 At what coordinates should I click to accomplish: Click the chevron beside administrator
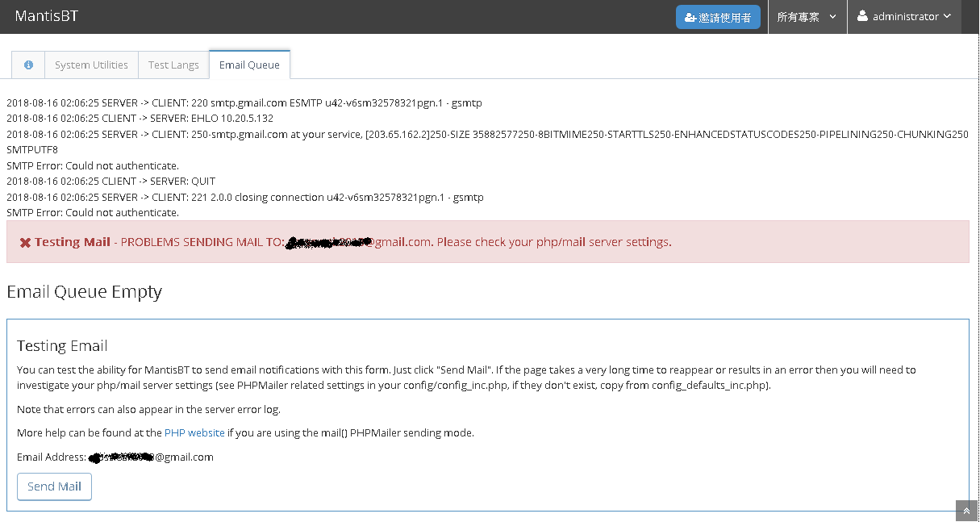tap(947, 16)
